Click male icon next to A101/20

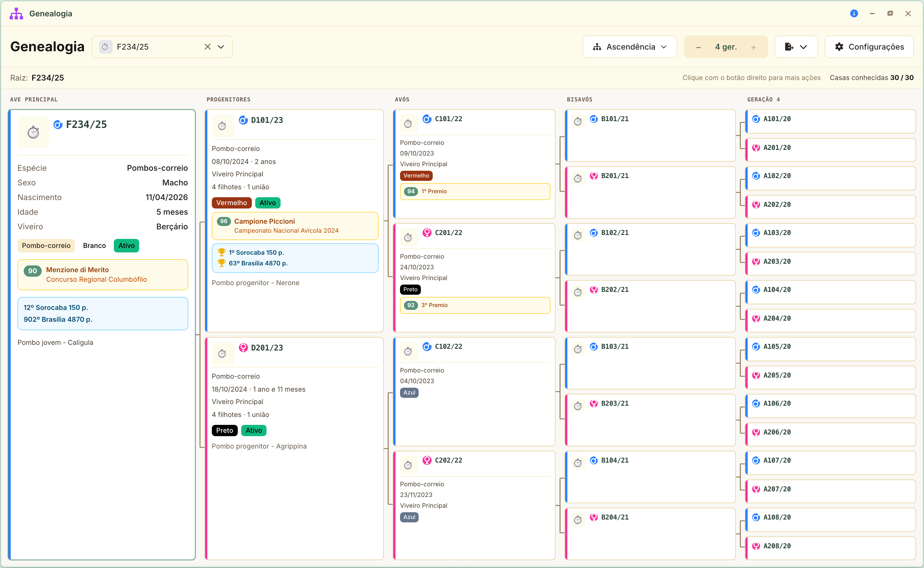(x=756, y=119)
